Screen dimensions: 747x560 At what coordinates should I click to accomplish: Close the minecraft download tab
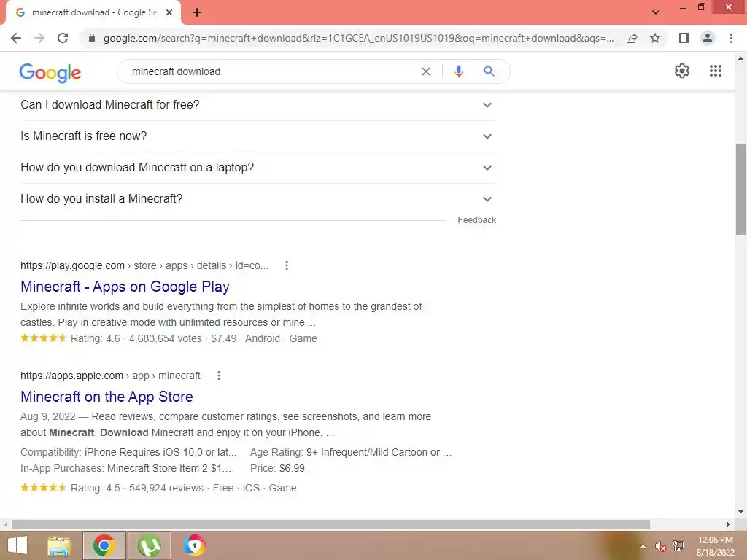(169, 12)
